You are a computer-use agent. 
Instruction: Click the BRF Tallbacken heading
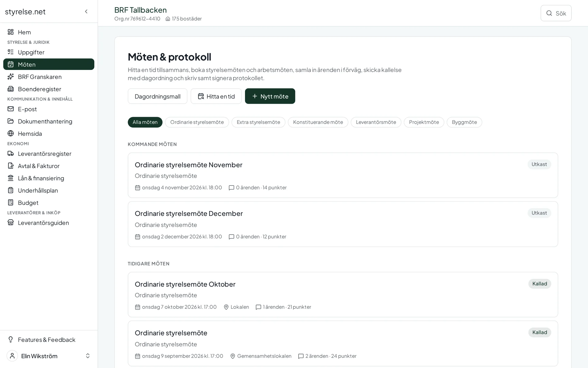coord(141,10)
